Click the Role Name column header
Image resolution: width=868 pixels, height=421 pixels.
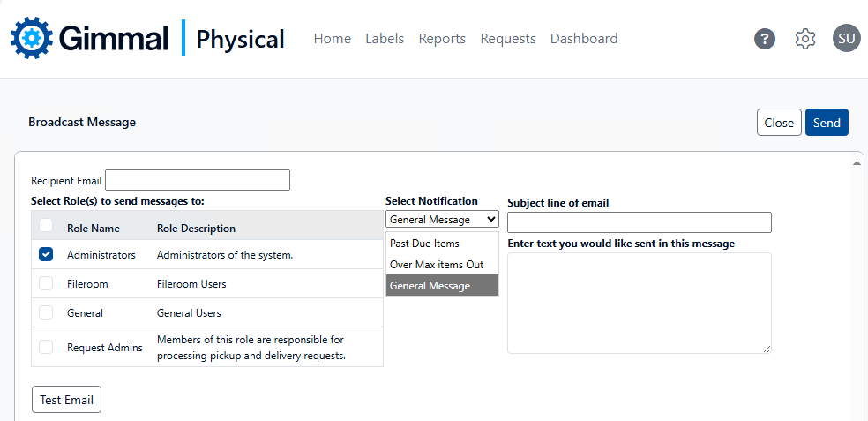(93, 229)
